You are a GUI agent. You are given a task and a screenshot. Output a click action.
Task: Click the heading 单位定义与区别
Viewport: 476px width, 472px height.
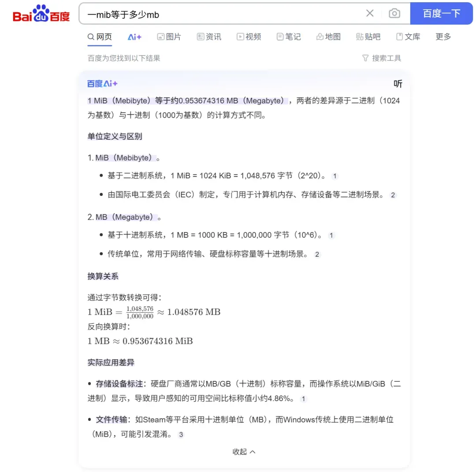point(115,136)
